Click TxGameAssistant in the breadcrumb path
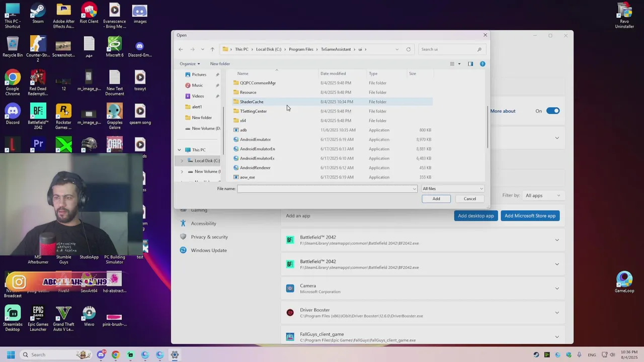 [336, 49]
